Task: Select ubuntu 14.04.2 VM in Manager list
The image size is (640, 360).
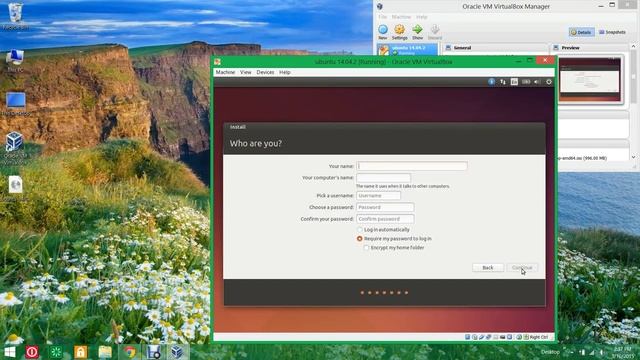Action: click(x=407, y=50)
